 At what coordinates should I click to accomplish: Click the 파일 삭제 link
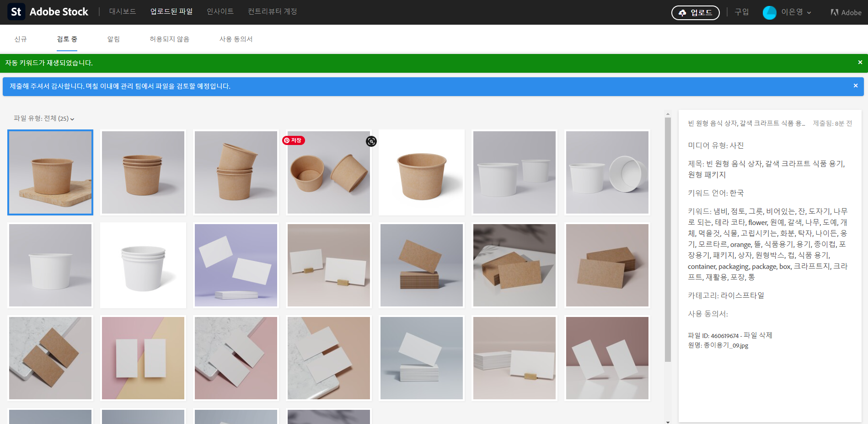[x=758, y=335]
